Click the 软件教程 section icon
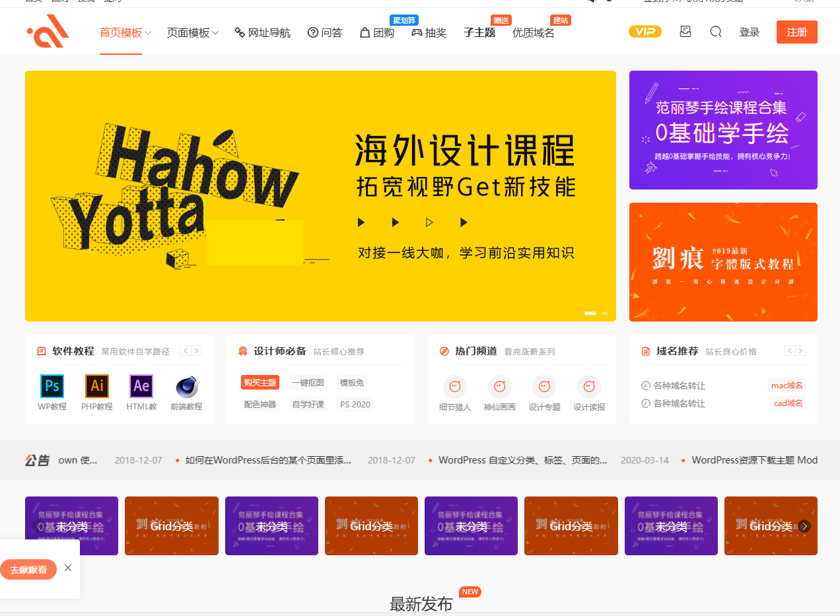840x616 pixels. [42, 351]
